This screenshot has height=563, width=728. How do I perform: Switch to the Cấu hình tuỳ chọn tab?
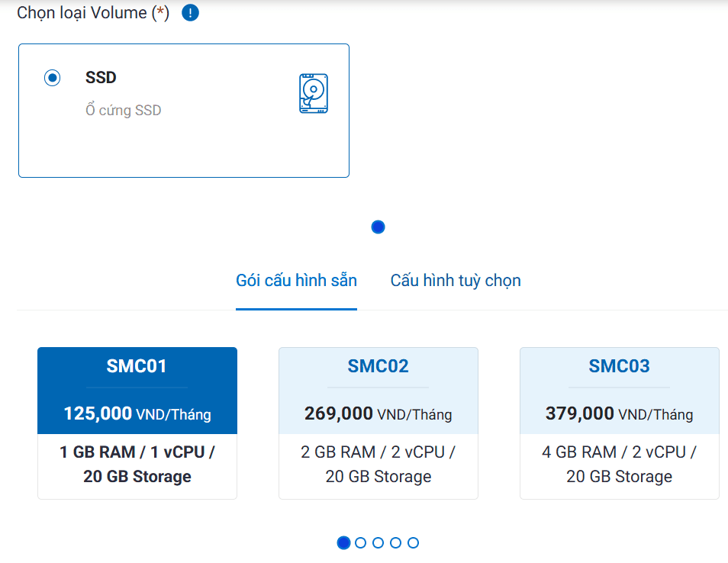coord(455,280)
